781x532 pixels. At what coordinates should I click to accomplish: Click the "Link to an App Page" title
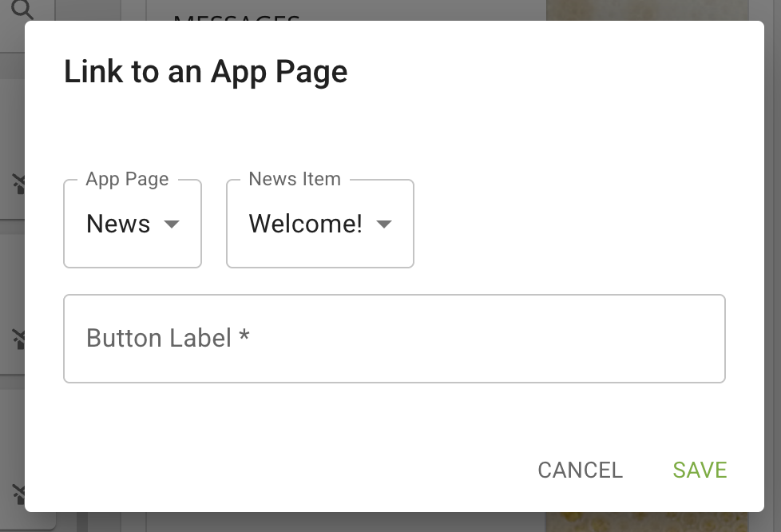(x=206, y=72)
